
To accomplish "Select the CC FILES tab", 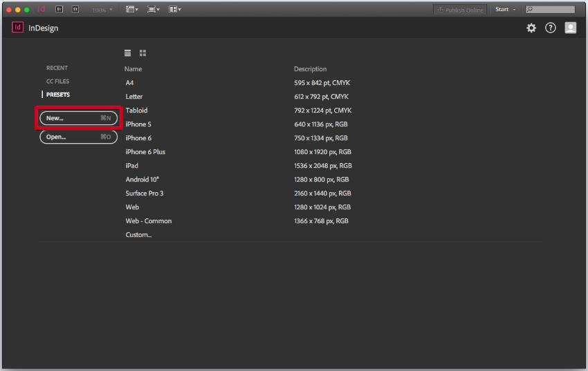I will [57, 82].
